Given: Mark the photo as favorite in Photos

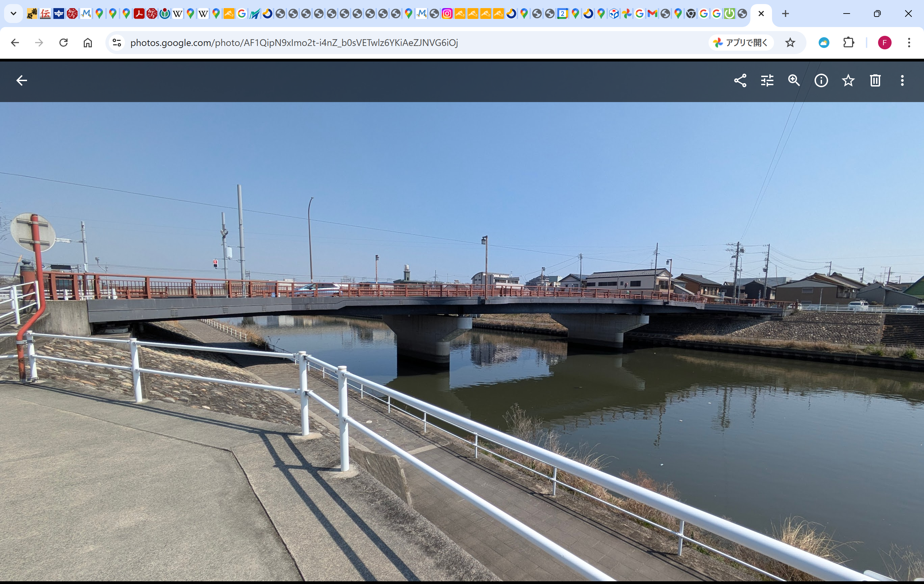Looking at the screenshot, I should tap(848, 80).
